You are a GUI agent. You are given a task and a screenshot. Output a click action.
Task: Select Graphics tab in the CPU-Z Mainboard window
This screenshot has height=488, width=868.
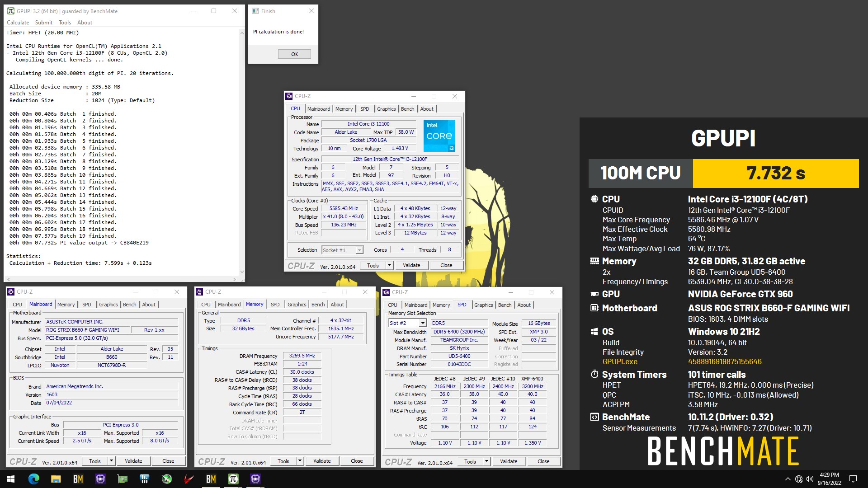point(108,305)
